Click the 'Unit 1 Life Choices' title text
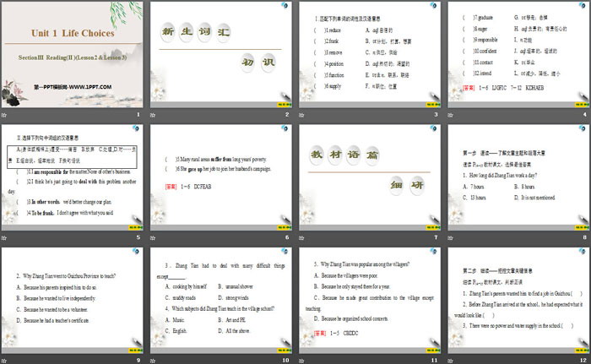The width and height of the screenshot is (591, 364). pos(73,33)
